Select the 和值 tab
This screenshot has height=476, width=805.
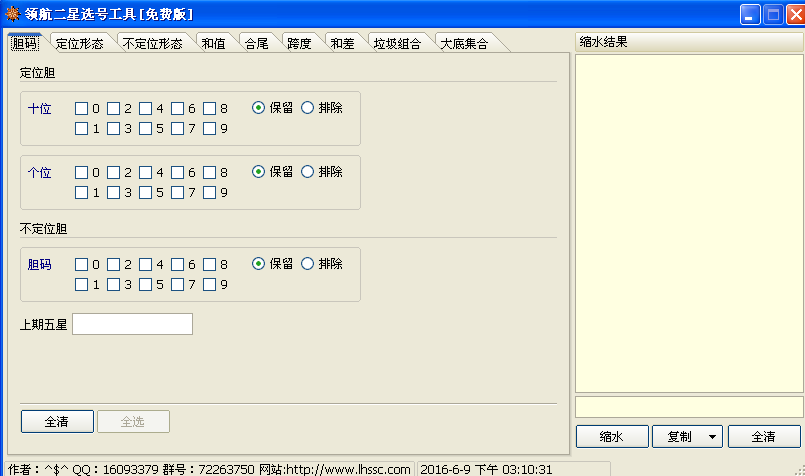(x=214, y=44)
